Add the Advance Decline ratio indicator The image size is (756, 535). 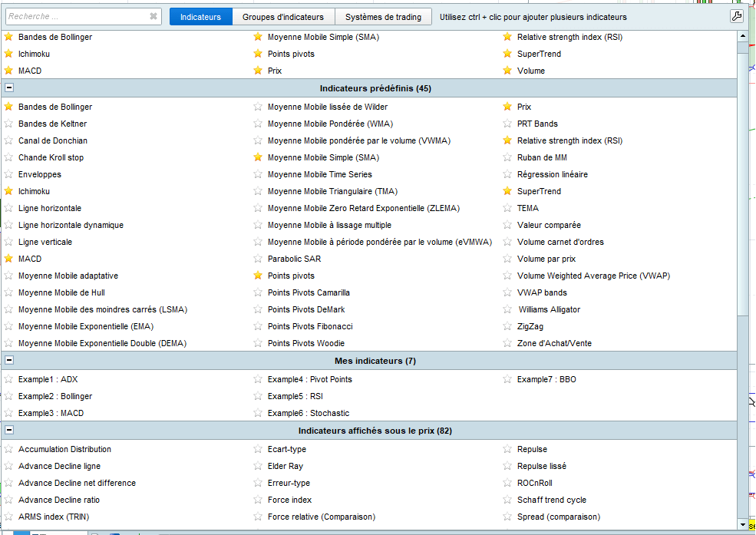59,500
